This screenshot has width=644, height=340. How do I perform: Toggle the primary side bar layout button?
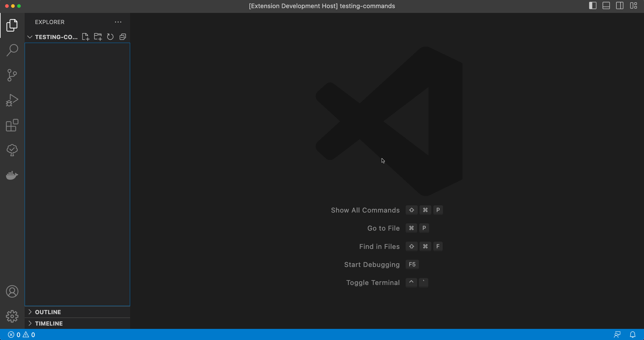pos(593,6)
